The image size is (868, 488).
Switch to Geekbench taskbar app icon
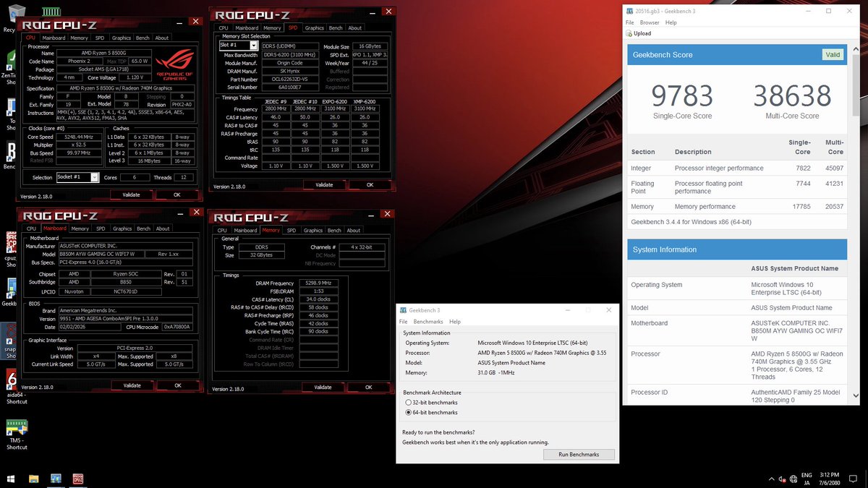(x=55, y=479)
